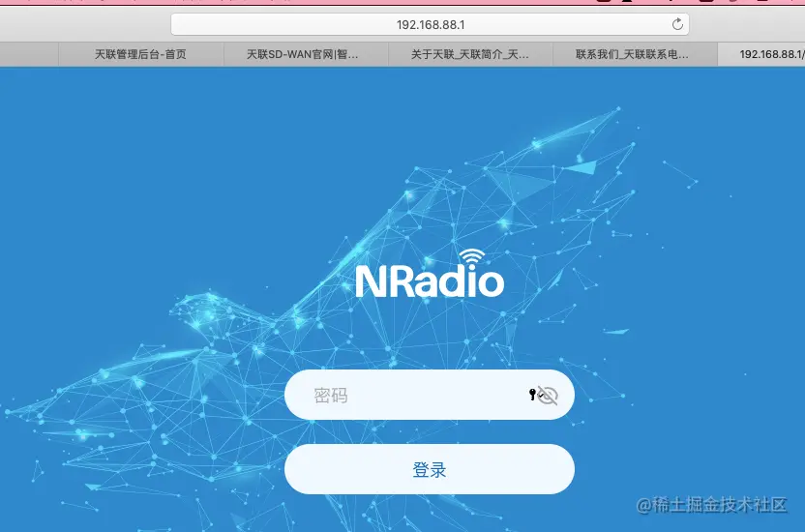805x532 pixels.
Task: Reload the page with the refresh icon
Action: tap(677, 24)
